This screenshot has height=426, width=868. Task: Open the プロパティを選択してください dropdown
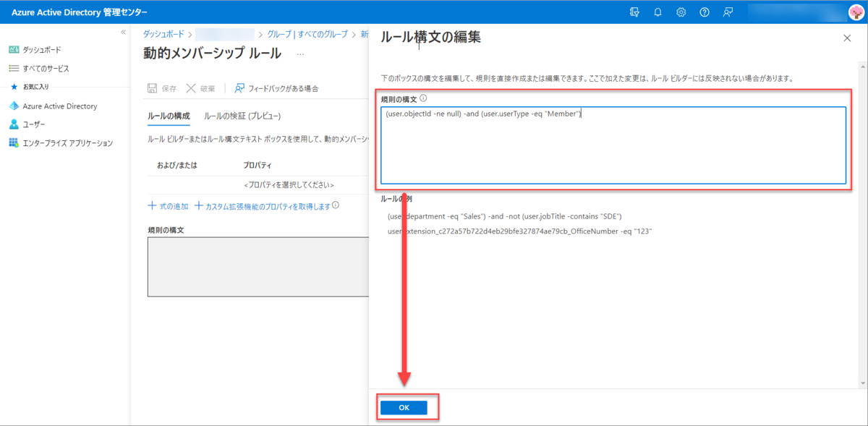(x=289, y=185)
